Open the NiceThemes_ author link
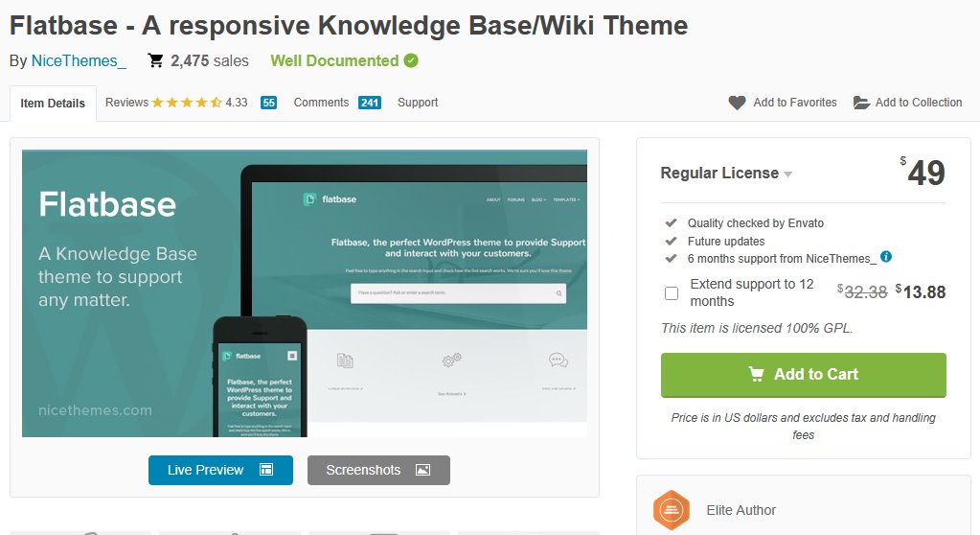This screenshot has height=535, width=980. tap(79, 60)
